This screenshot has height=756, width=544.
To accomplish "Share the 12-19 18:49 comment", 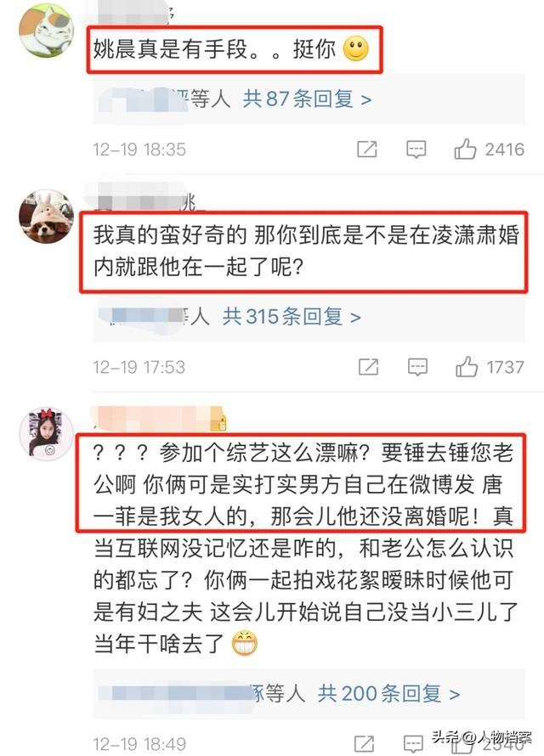I will click(x=365, y=744).
